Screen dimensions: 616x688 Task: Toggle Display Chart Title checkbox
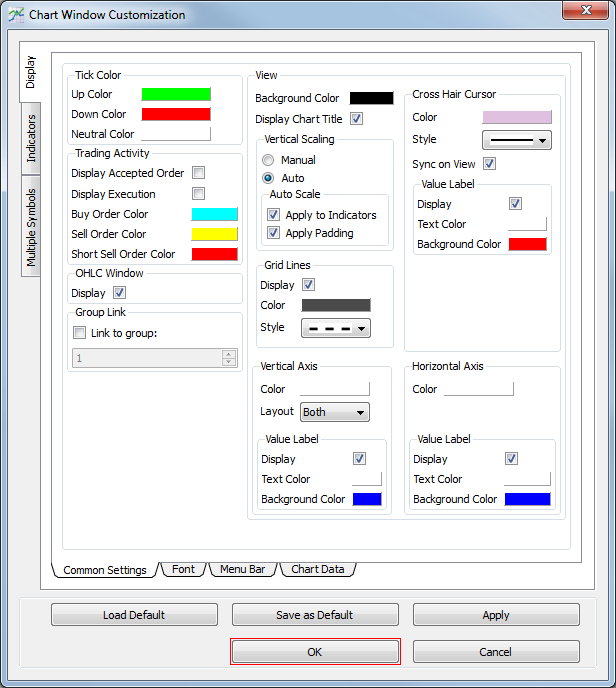coord(357,119)
